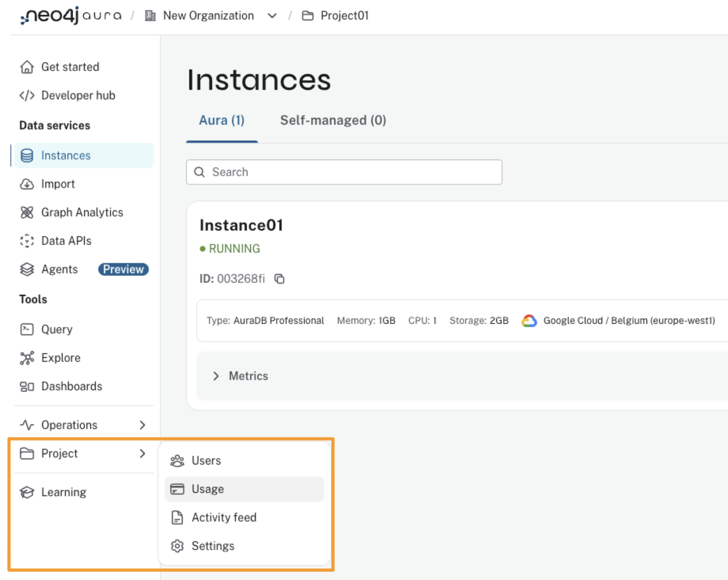The width and height of the screenshot is (728, 580).
Task: Click the Graph Analytics icon in sidebar
Action: pos(27,212)
